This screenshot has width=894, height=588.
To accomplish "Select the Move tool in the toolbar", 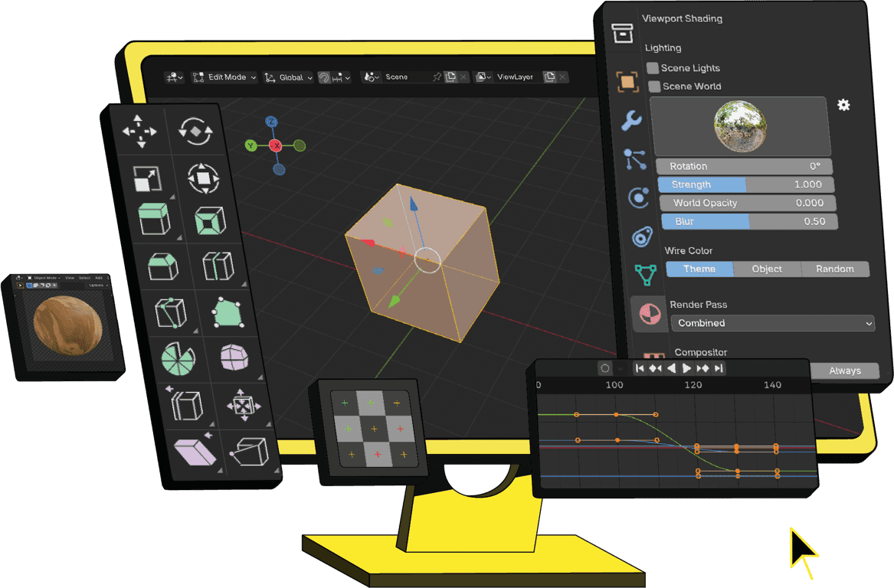I will 139,131.
